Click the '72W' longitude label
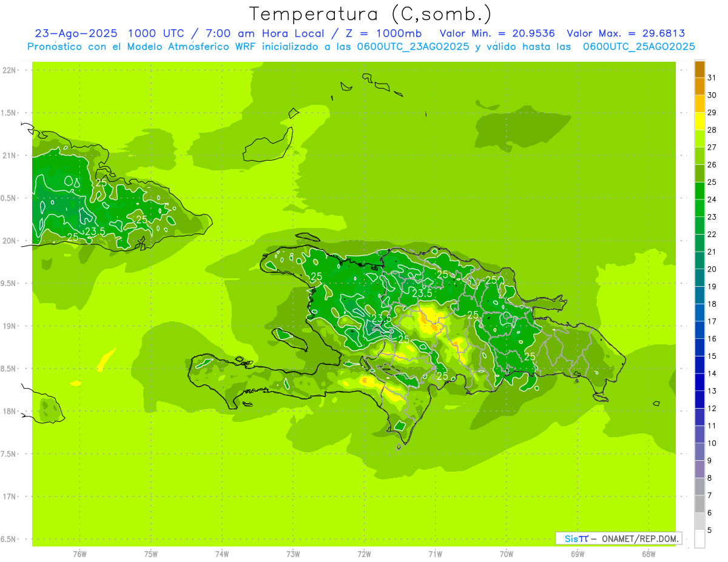This screenshot has width=728, height=562. click(364, 554)
